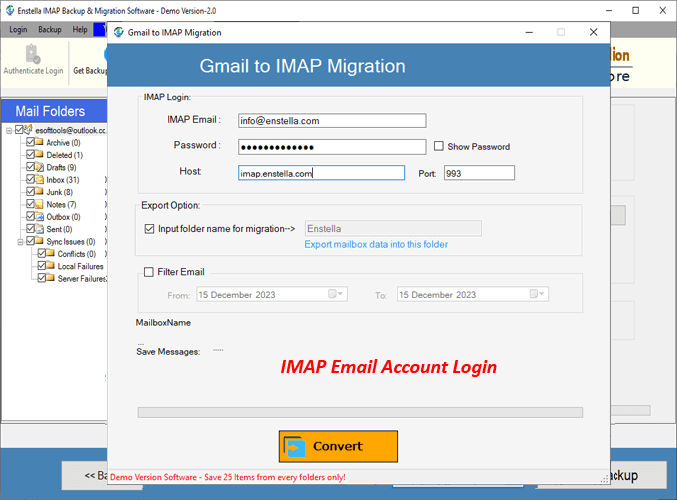Open the Backup menu
Viewport: 677px width, 500px height.
(50, 29)
